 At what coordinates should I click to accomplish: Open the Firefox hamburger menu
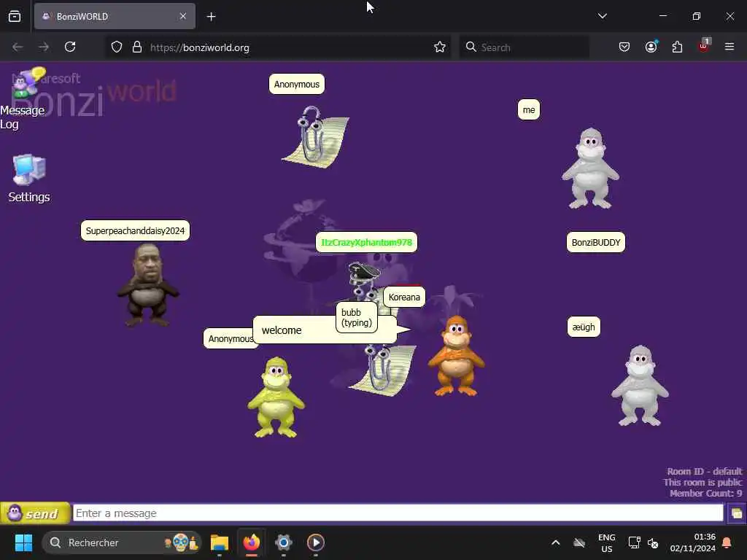pyautogui.click(x=729, y=47)
